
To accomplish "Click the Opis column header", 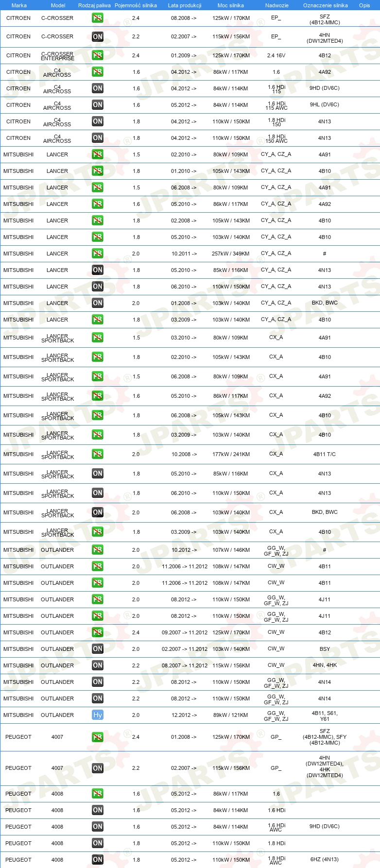I will pos(364,5).
